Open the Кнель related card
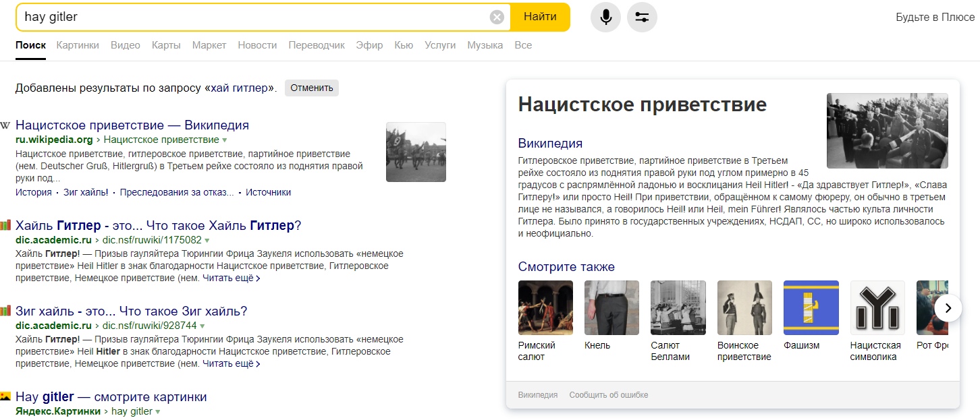Viewport: 980px width, 420px height. (611, 316)
